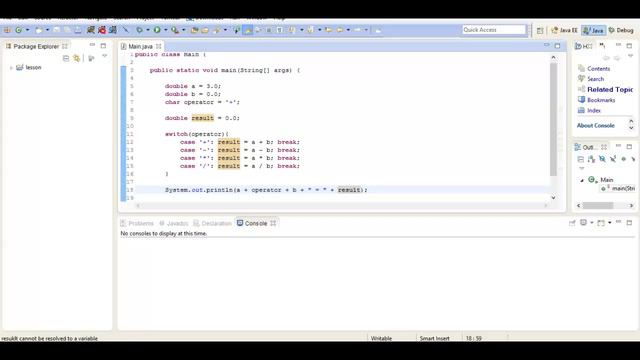Toggle Hide Non-Public Members in Outline
This screenshot has width=640, height=360.
pyautogui.click(x=623, y=159)
